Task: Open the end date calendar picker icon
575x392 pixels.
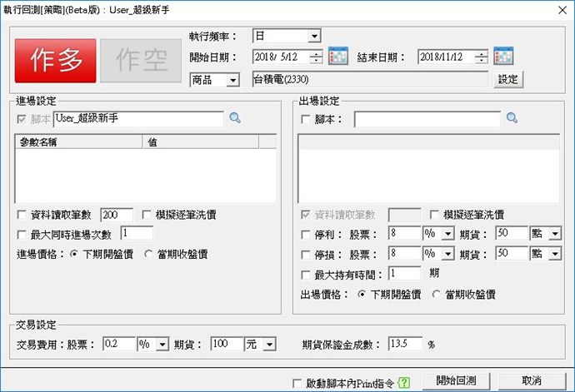Action: [x=503, y=56]
